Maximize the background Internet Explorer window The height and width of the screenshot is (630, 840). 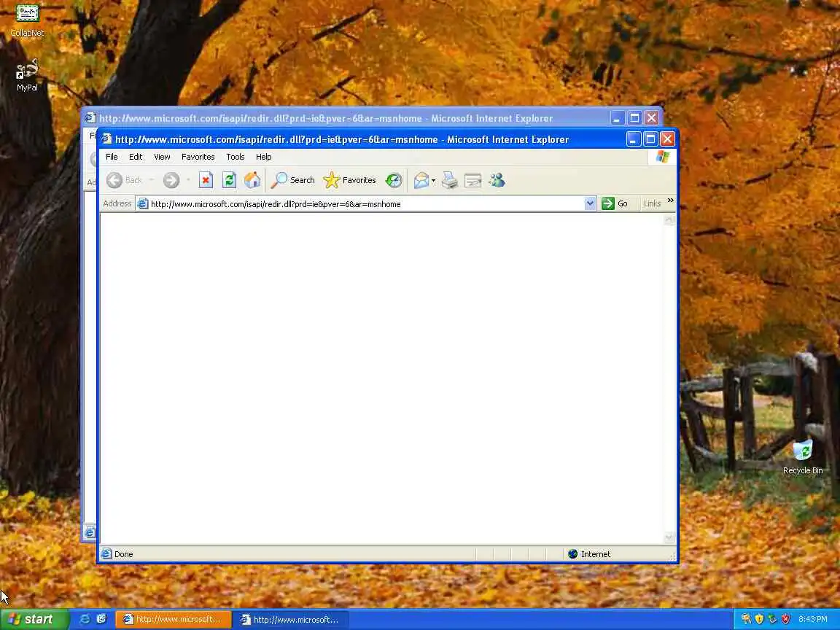[634, 118]
